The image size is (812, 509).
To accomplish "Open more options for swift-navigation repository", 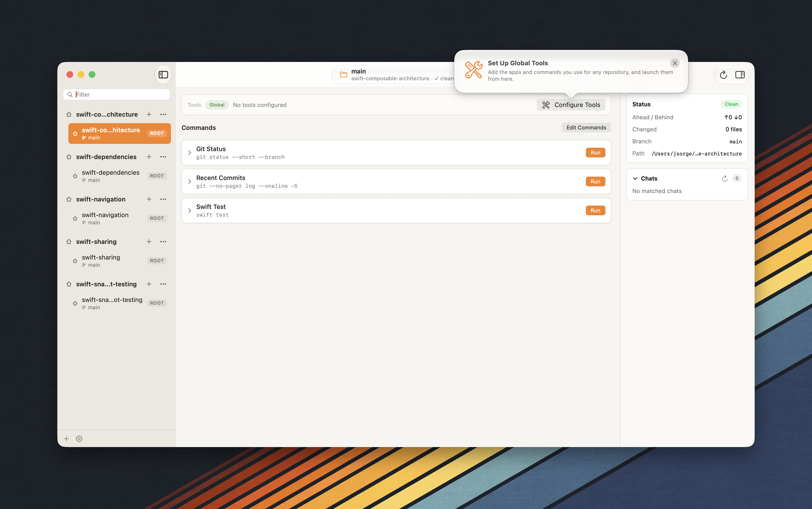I will [x=163, y=199].
